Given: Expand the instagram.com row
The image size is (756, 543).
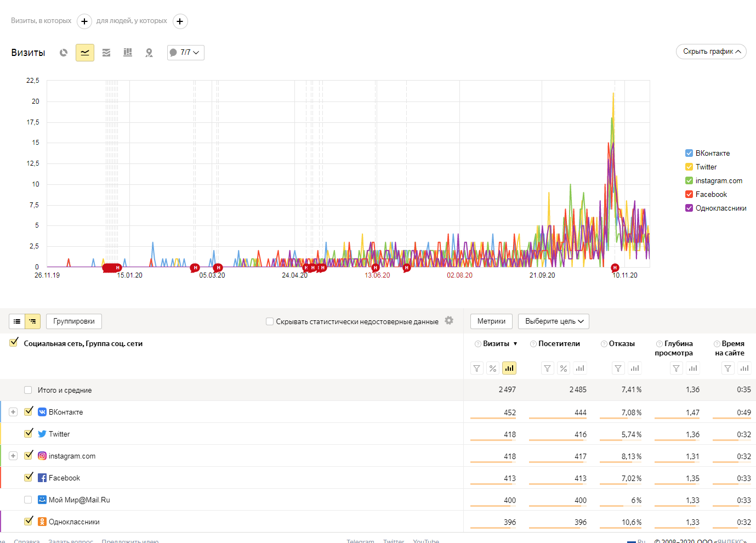Looking at the screenshot, I should coord(13,456).
